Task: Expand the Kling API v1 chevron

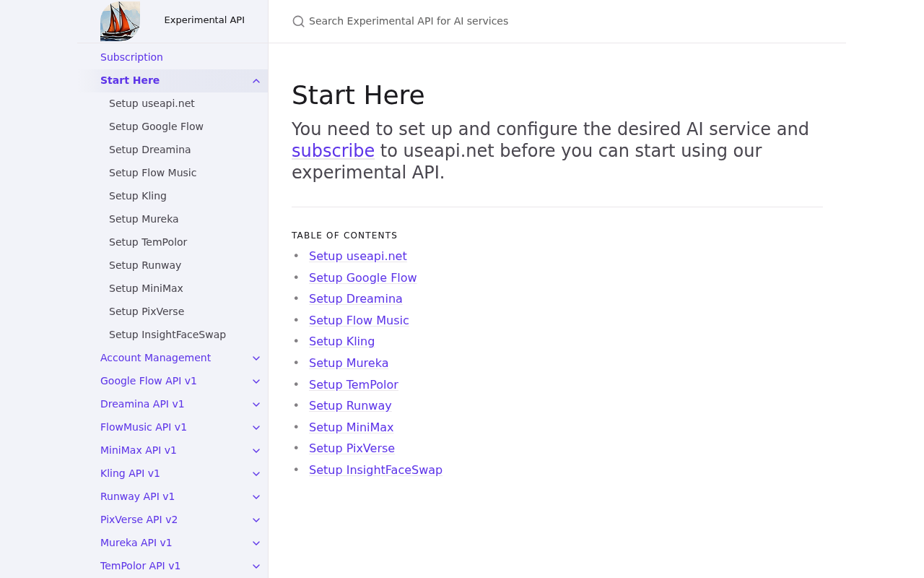Action: (x=256, y=474)
